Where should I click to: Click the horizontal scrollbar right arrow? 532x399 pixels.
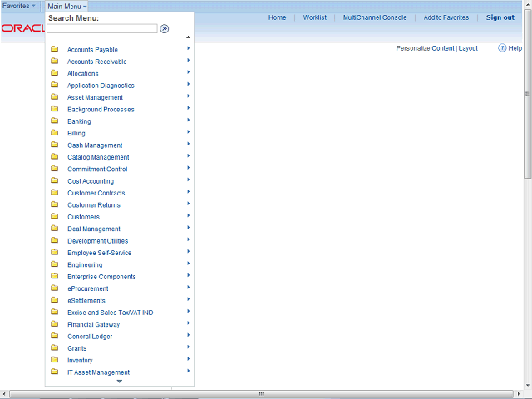click(x=519, y=394)
